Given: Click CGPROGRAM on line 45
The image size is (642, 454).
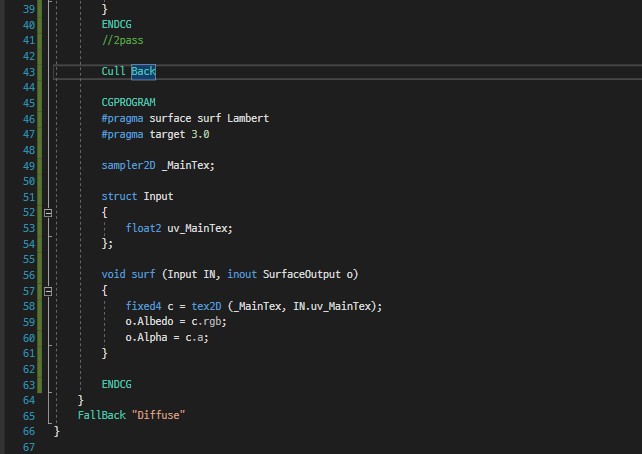Looking at the screenshot, I should (129, 102).
